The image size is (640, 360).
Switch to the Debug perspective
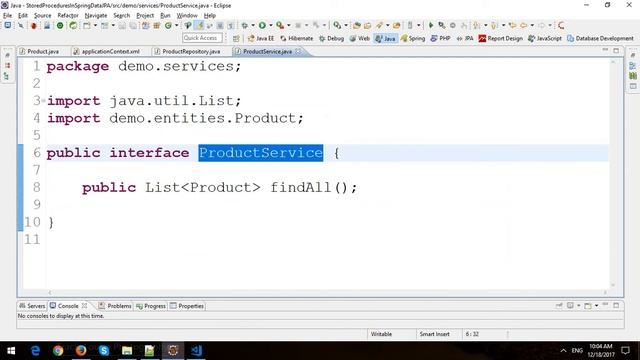(x=331, y=38)
